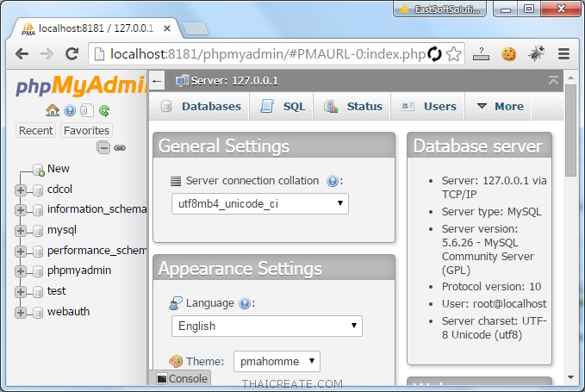Open the Databases tab
The image size is (585, 392).
[x=199, y=107]
